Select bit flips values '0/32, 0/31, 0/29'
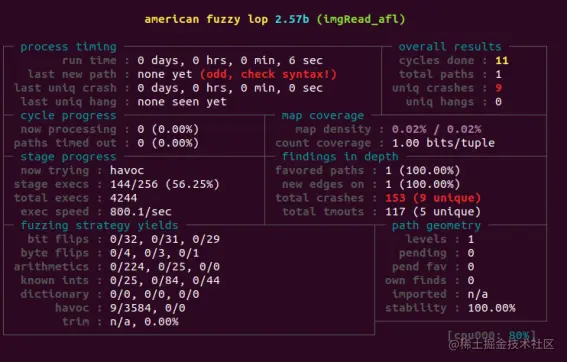The image size is (567, 363). point(165,239)
